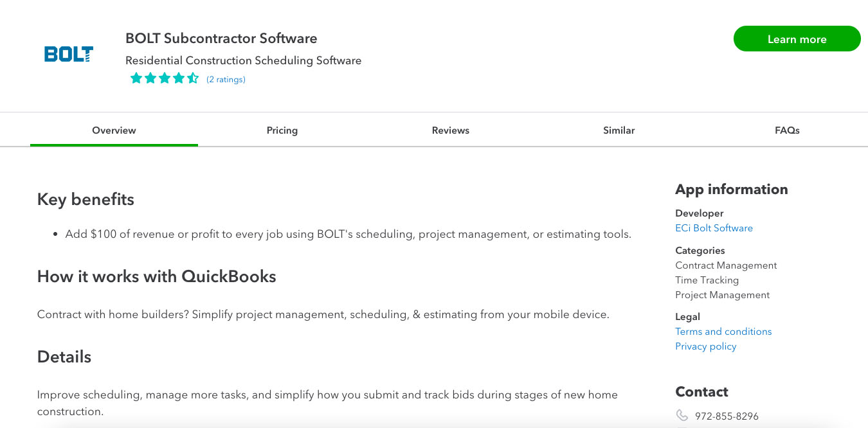Click the first rating star
868x428 pixels.
coord(136,78)
